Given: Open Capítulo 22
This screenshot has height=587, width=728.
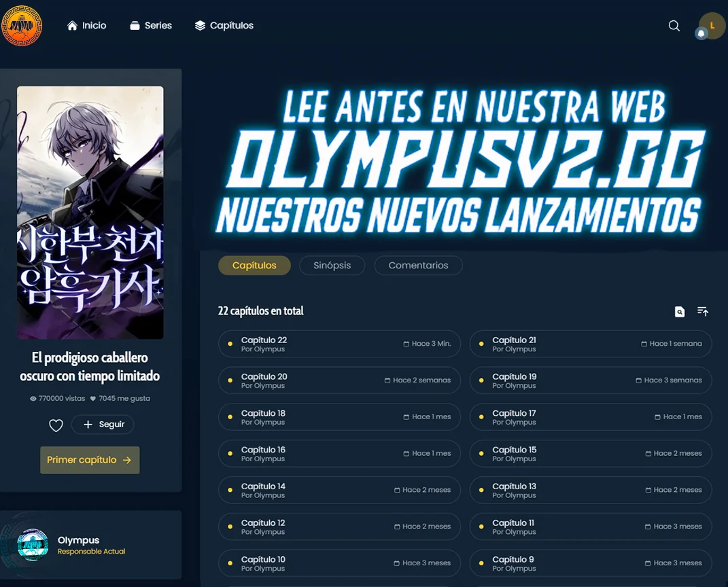Looking at the screenshot, I should click(x=339, y=344).
